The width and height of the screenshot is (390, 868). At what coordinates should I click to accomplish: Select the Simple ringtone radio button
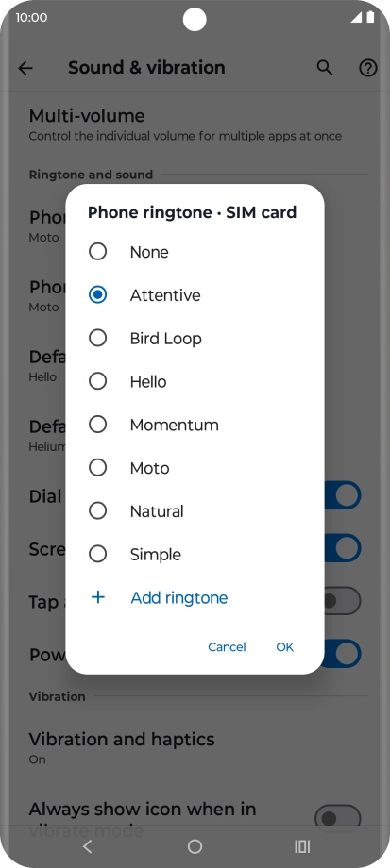98,554
